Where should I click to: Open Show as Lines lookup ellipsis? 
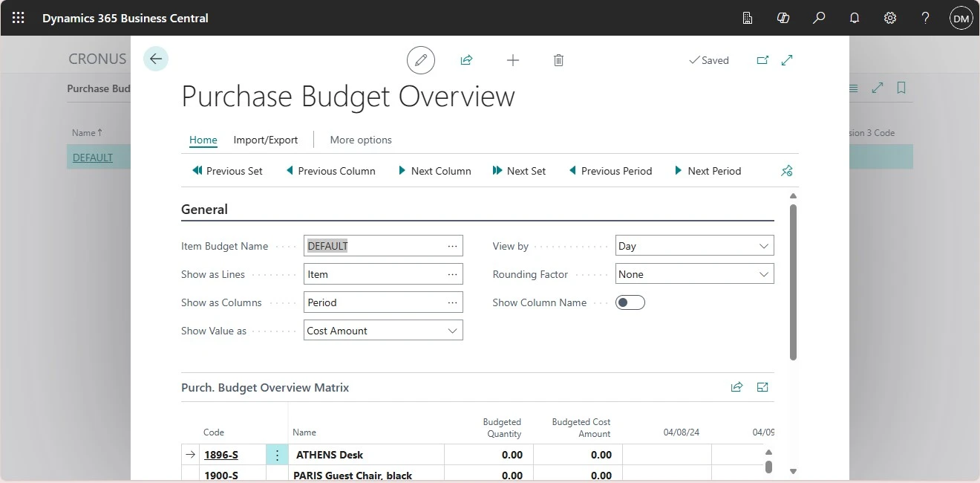[452, 274]
